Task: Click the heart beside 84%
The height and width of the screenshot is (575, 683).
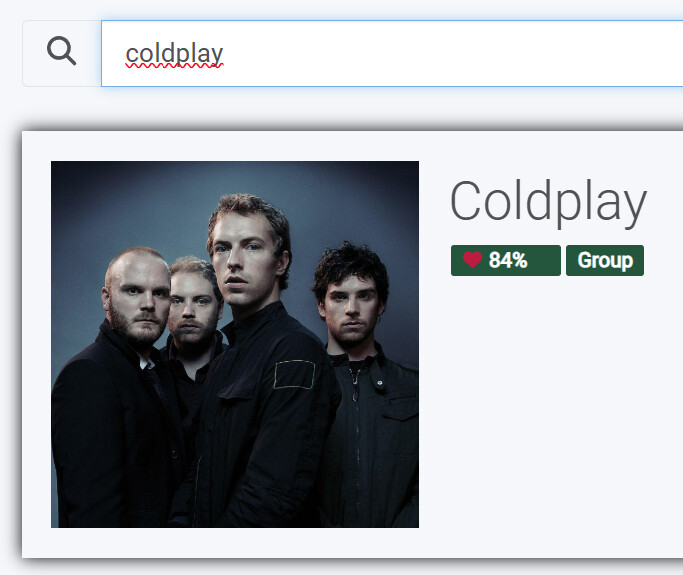Action: tap(472, 260)
